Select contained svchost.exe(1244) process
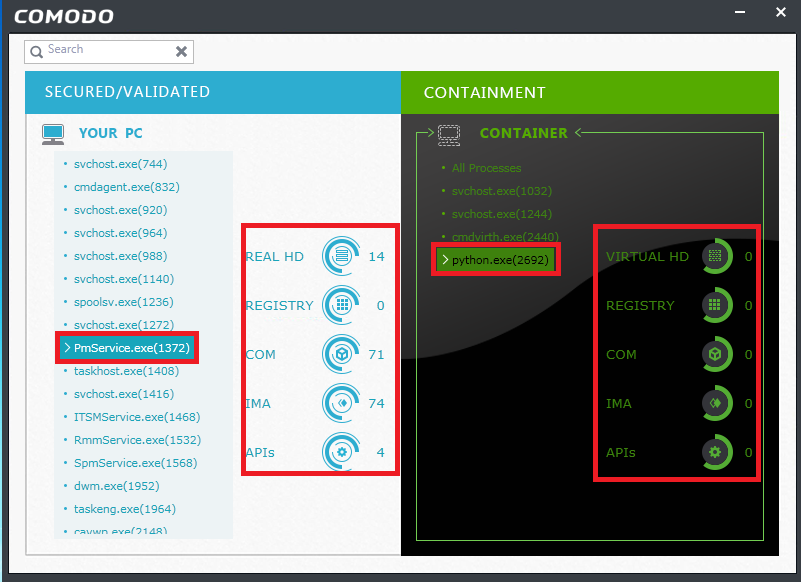This screenshot has height=582, width=801. pyautogui.click(x=502, y=214)
